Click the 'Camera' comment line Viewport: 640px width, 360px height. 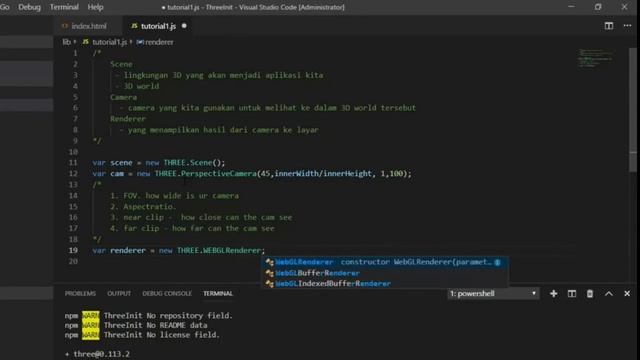(123, 97)
